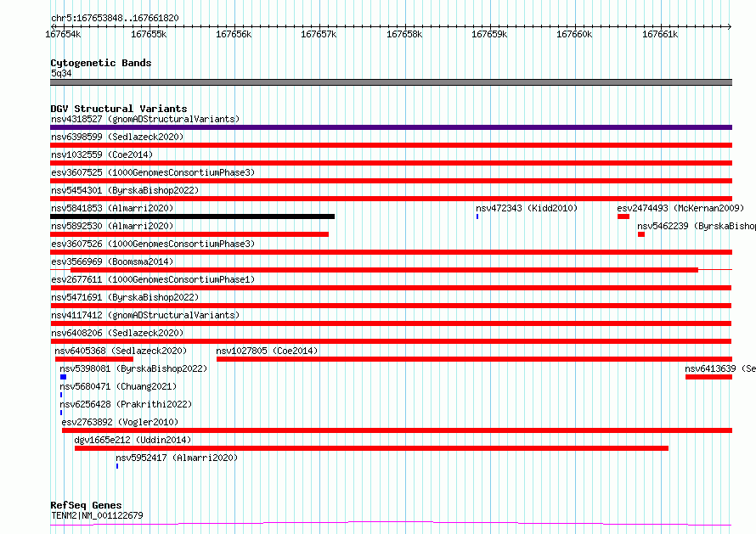The image size is (756, 534).
Task: Click the red nsv5892530 variant bar
Action: coord(189,234)
